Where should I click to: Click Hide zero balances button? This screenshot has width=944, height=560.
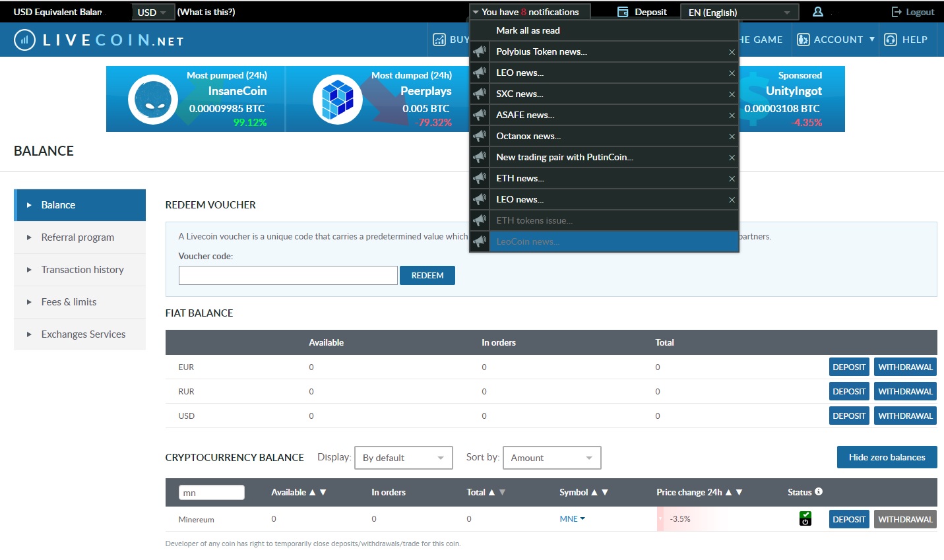pyautogui.click(x=887, y=457)
